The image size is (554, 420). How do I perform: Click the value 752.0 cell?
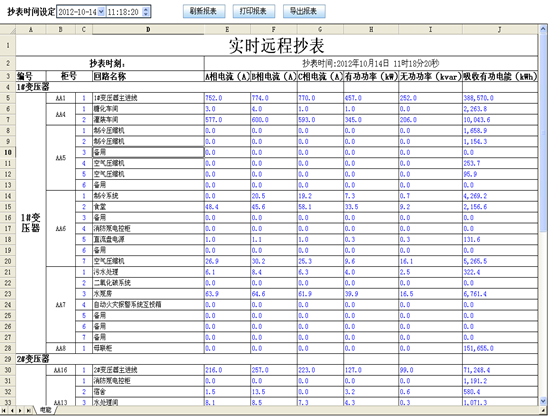tap(227, 98)
